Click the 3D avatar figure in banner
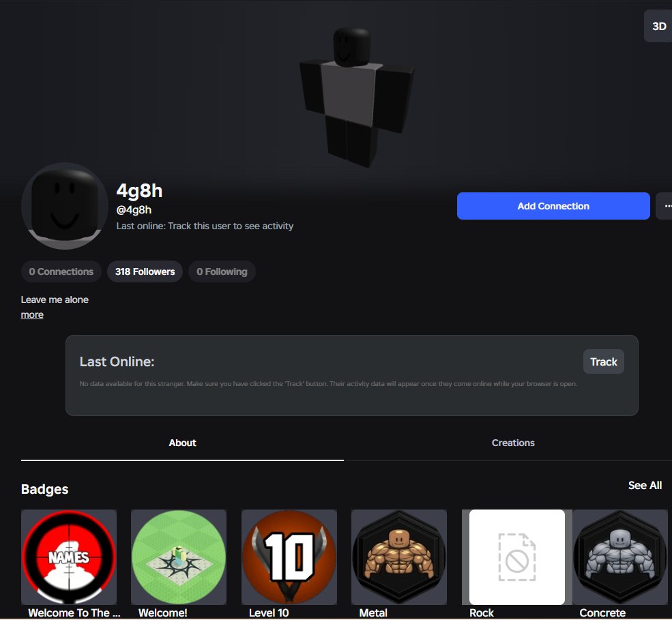 click(357, 96)
